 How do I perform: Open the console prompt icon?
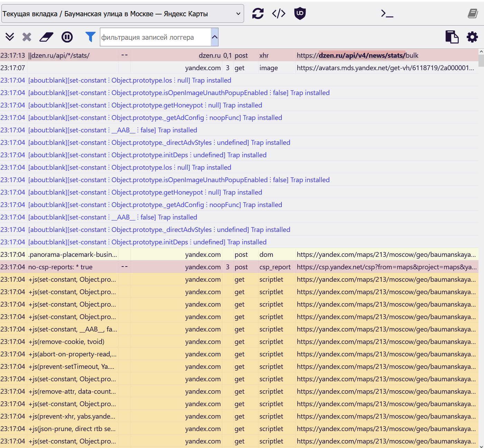tap(387, 13)
